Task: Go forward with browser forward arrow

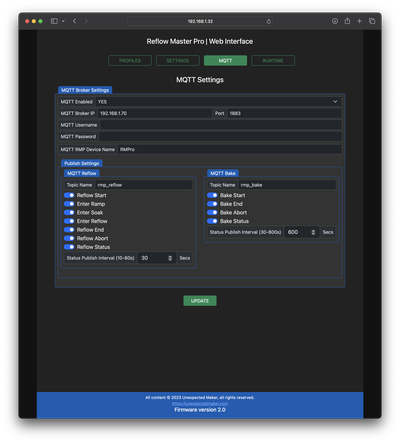Action: pyautogui.click(x=86, y=21)
